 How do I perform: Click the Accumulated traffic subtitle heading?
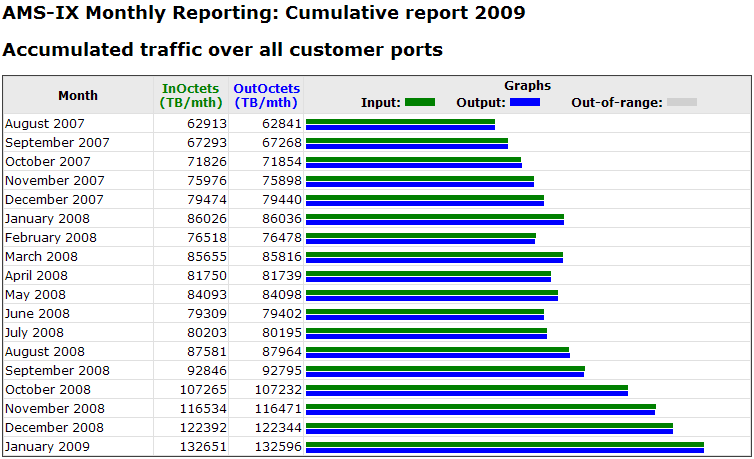pyautogui.click(x=223, y=50)
